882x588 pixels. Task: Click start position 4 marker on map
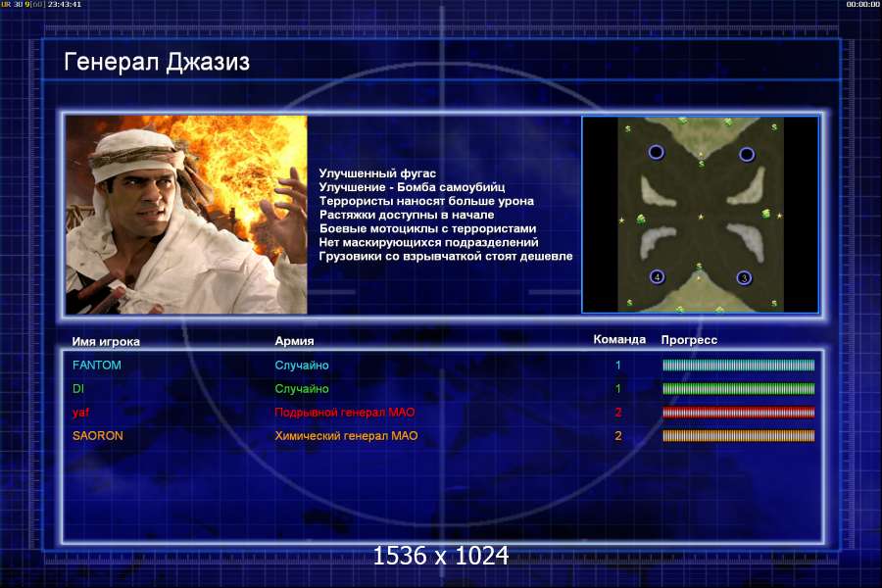click(657, 276)
